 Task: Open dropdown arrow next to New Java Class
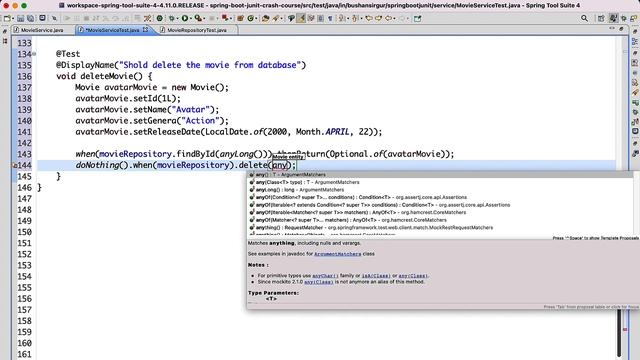[x=256, y=19]
